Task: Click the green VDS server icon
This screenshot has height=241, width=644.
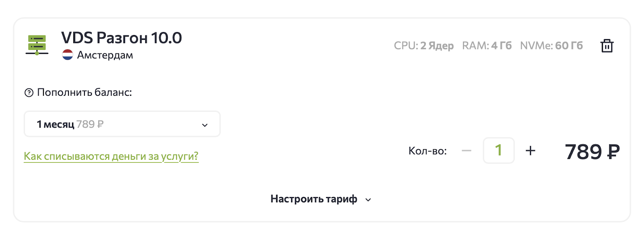Action: tap(37, 45)
